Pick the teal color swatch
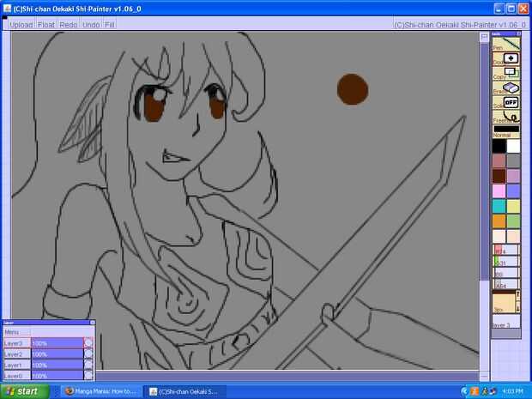The height and width of the screenshot is (399, 532). (x=499, y=206)
